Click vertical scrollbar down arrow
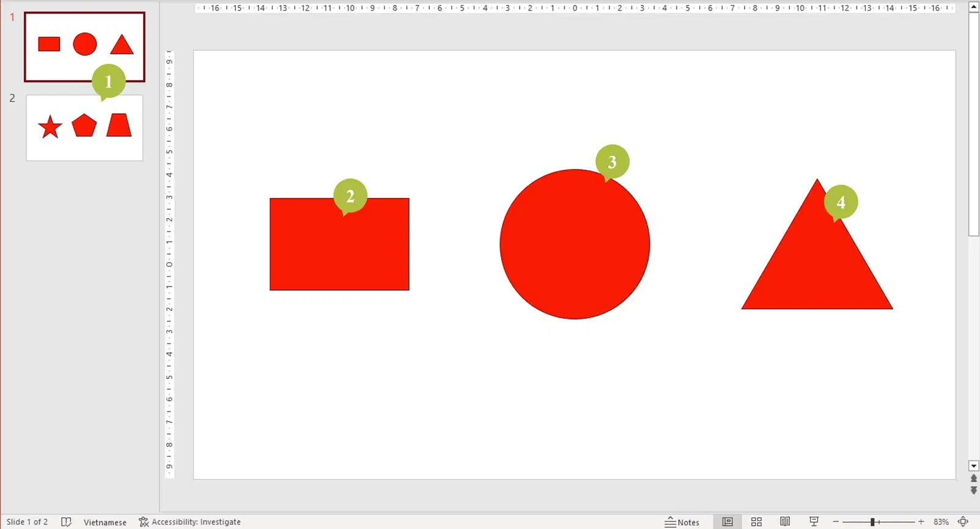The width and height of the screenshot is (980, 529). 974,466
